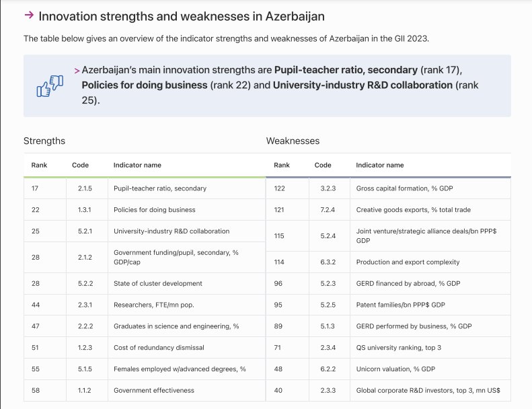
Task: Click the 'University-industry R&D collaboration' table cell
Action: 172,231
